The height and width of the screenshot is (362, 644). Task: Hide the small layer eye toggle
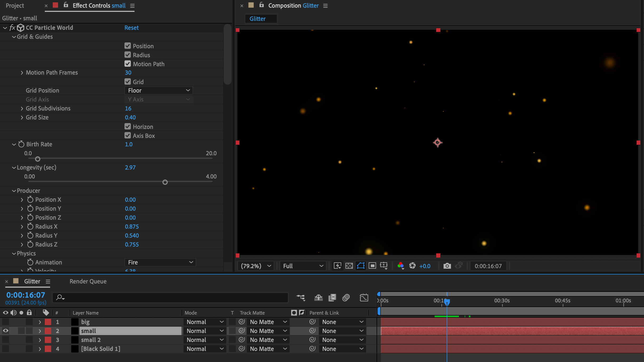6,331
